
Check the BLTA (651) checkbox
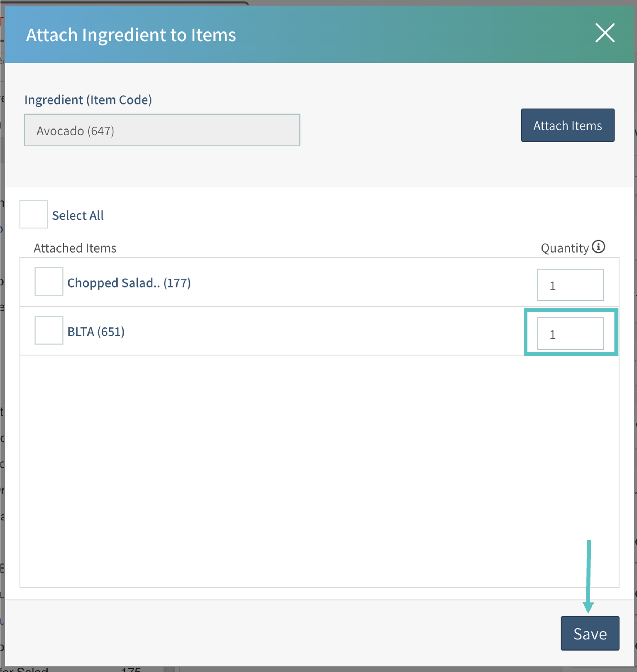49,330
